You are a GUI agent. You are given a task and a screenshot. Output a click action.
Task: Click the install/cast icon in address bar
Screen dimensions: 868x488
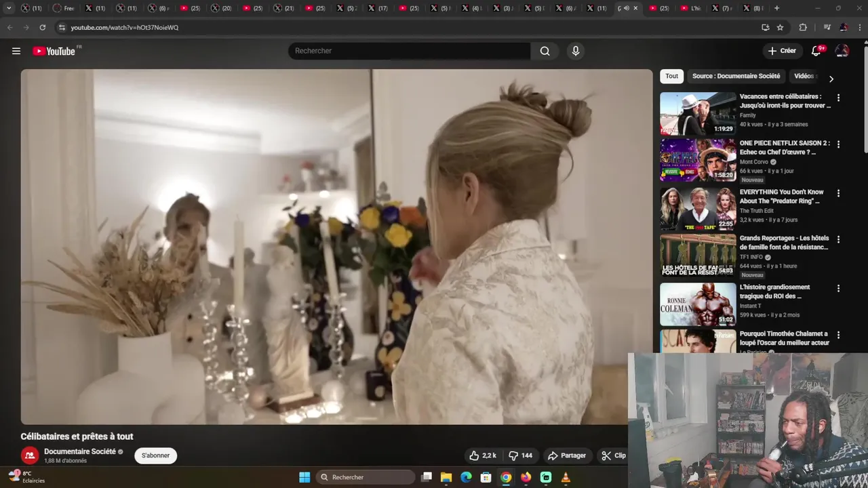coord(765,27)
